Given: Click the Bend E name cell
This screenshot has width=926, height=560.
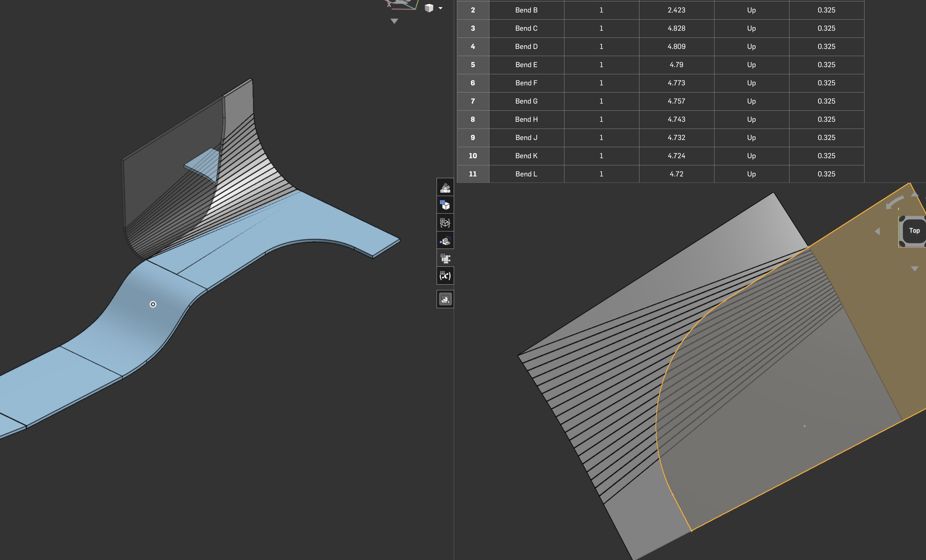Looking at the screenshot, I should pyautogui.click(x=526, y=65).
